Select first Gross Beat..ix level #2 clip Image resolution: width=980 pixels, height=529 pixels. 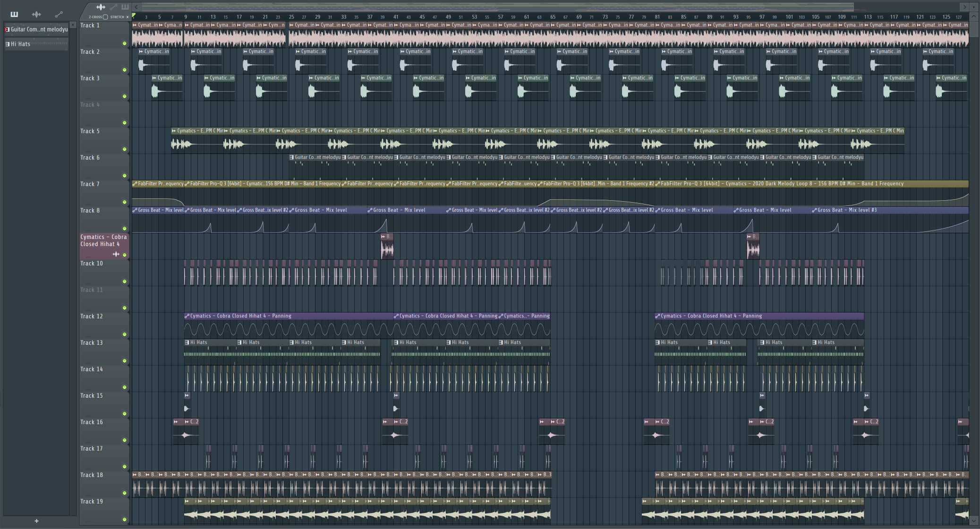(263, 221)
